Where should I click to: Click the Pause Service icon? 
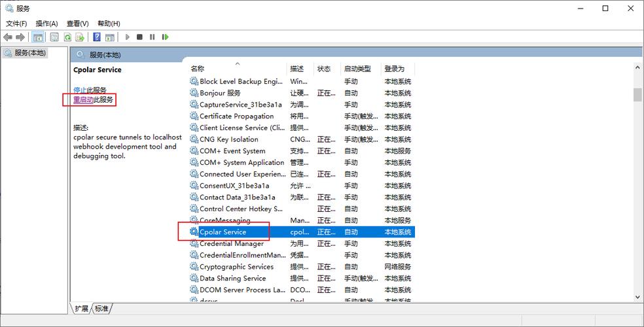pyautogui.click(x=152, y=37)
